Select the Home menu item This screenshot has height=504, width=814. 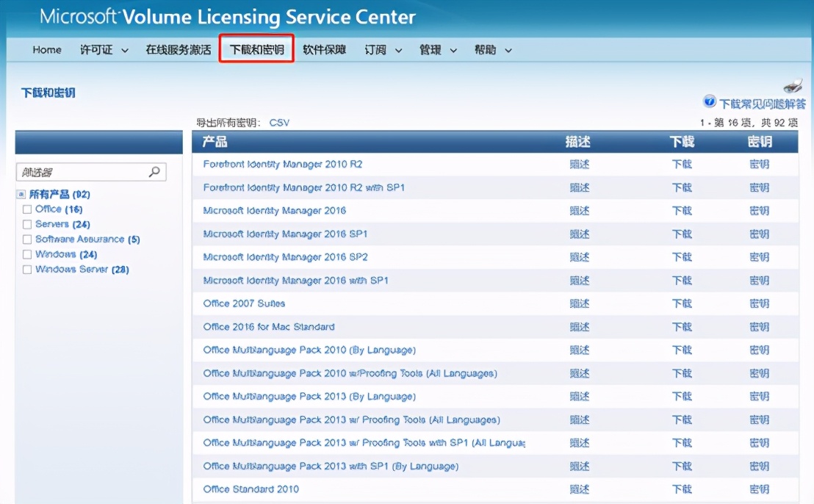tap(46, 49)
